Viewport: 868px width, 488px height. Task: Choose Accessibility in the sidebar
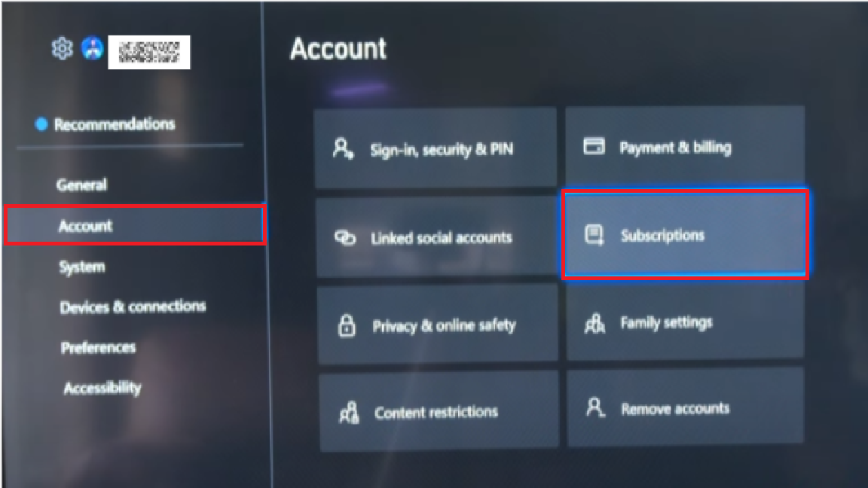pyautogui.click(x=102, y=388)
